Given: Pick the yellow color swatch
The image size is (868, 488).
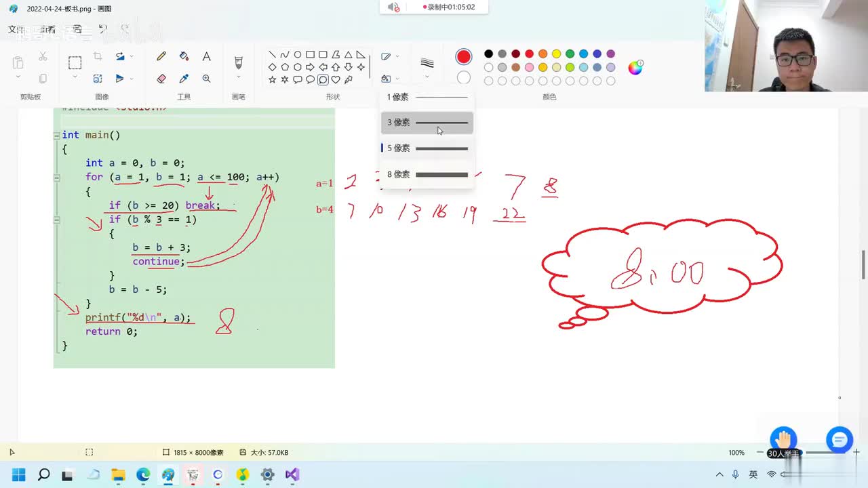Looking at the screenshot, I should (x=556, y=54).
